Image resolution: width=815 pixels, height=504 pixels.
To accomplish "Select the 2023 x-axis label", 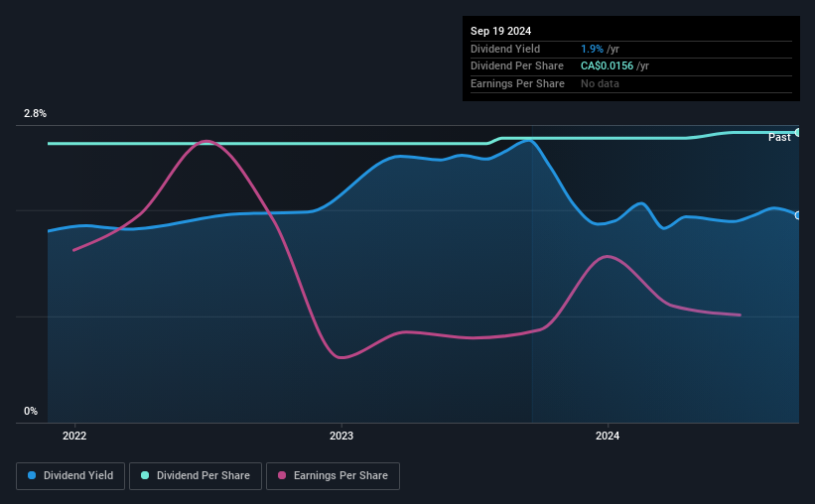I will coord(341,436).
